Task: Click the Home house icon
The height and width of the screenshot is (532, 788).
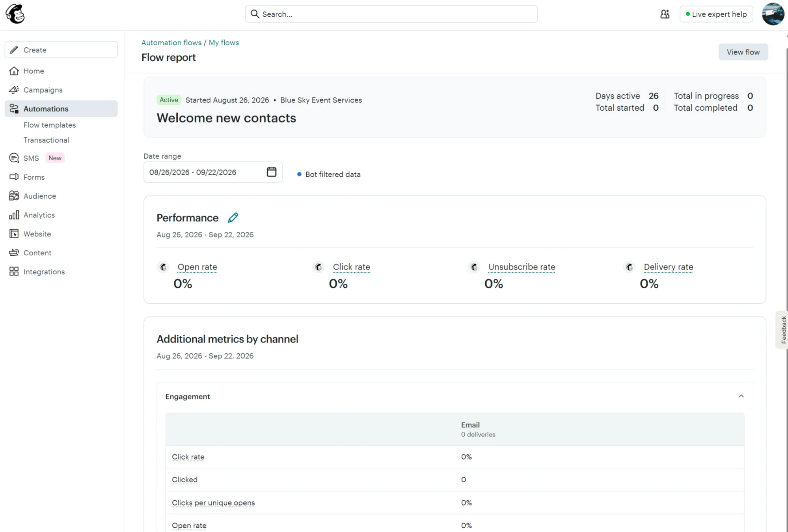Action: (14, 71)
